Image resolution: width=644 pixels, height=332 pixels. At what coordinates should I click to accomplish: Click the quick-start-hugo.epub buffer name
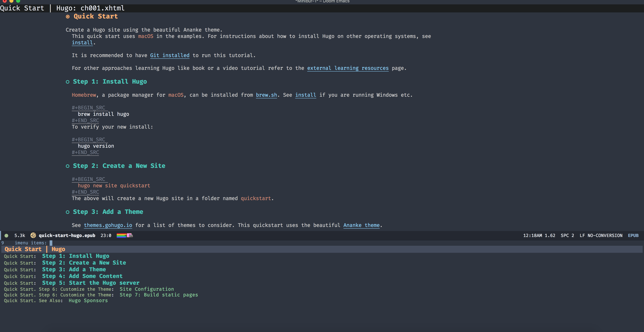(x=67, y=235)
